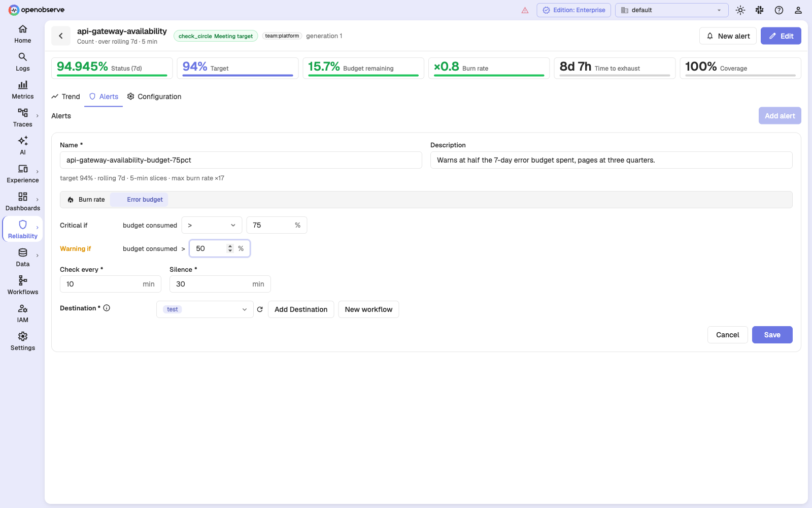Viewport: 812px width, 508px height.
Task: Open Experience section
Action: point(22,174)
